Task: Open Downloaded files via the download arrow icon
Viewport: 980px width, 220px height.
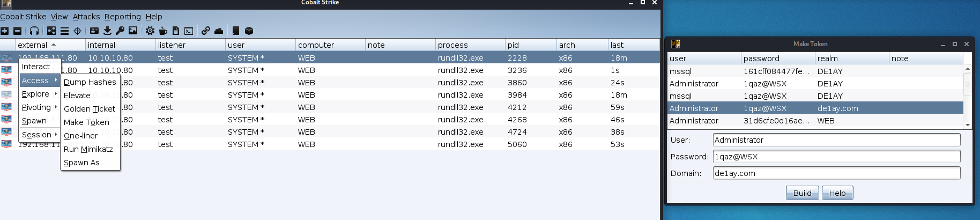Action: point(107,31)
